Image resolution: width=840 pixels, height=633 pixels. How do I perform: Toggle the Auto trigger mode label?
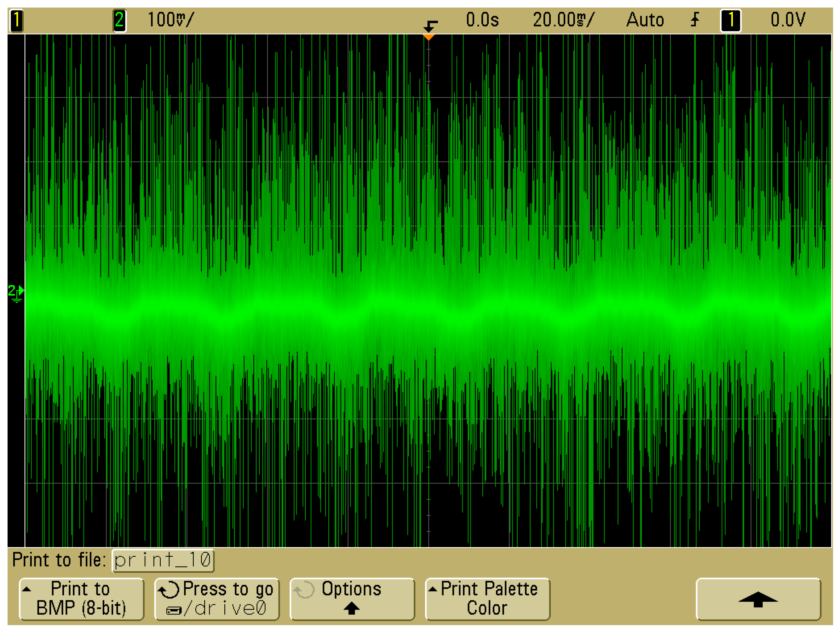click(645, 20)
